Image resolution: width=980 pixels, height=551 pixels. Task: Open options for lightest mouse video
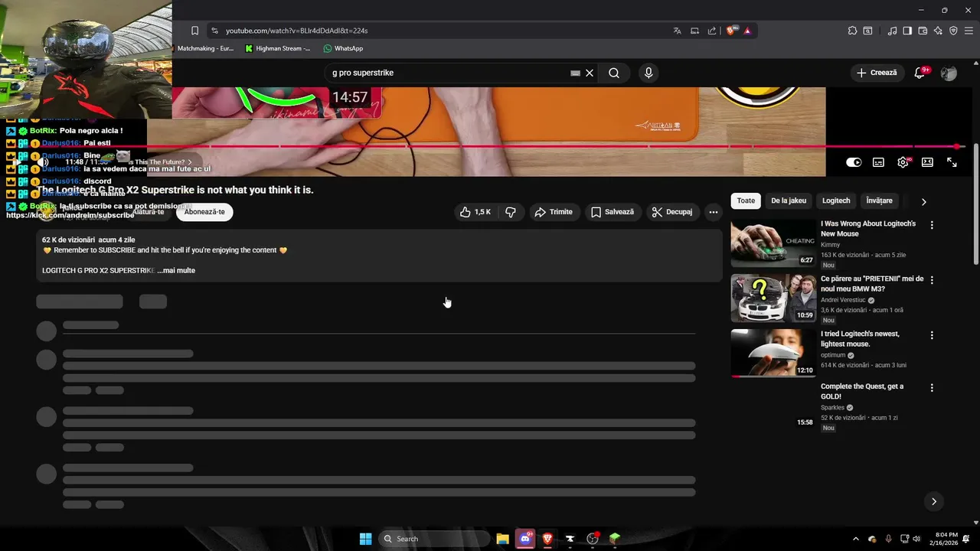click(932, 335)
